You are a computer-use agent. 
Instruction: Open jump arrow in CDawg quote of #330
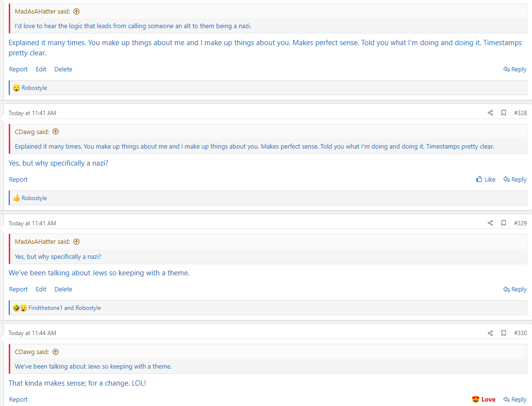55,352
